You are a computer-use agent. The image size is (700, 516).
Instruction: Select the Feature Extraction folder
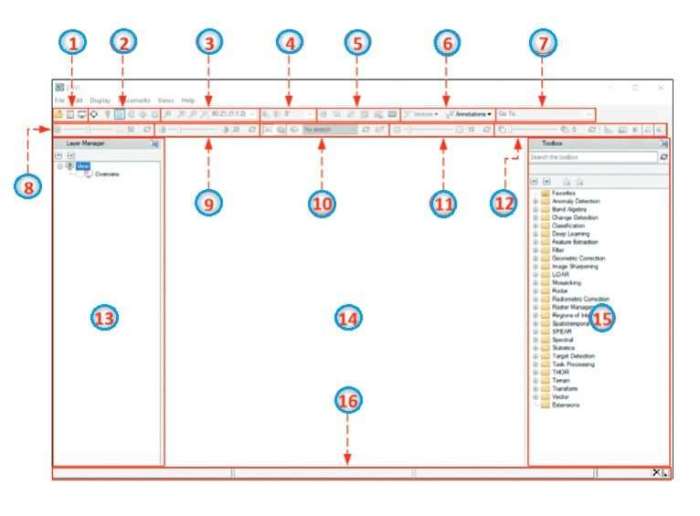(575, 242)
